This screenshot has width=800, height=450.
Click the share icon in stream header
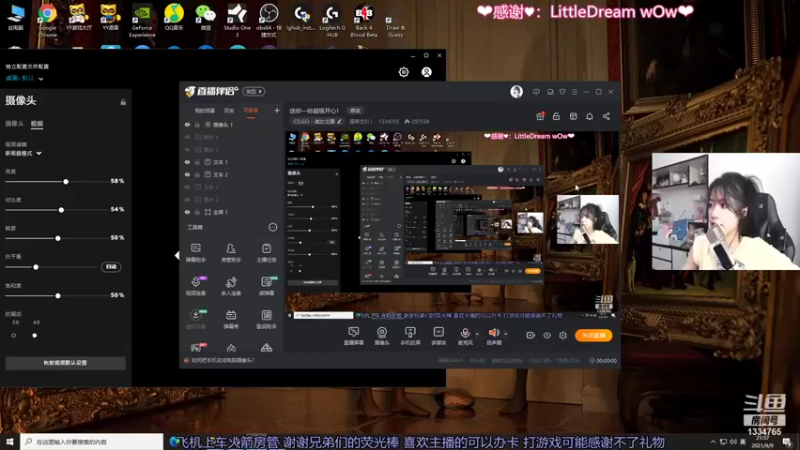[x=606, y=116]
